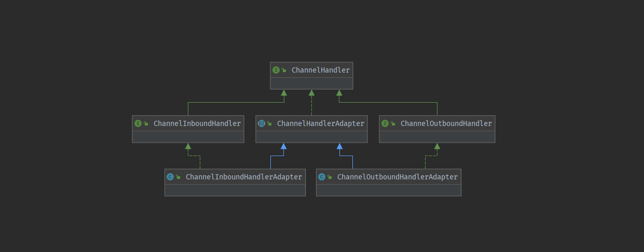
Task: Select the ChannelOutboundHandlerAdapter class label
Action: tap(397, 177)
